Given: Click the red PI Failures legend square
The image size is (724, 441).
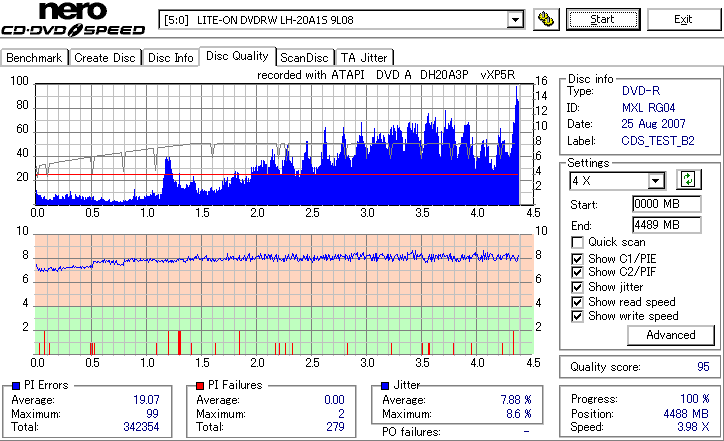Looking at the screenshot, I should [x=200, y=386].
